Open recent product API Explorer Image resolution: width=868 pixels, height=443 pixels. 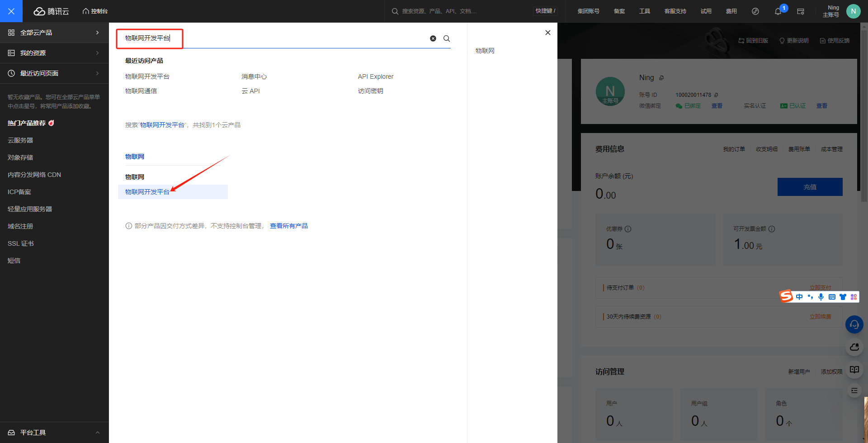coord(376,76)
